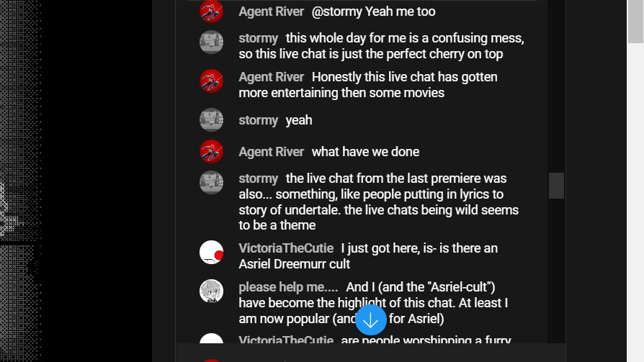Click the video player area on the left
644x362 pixels.
76,181
